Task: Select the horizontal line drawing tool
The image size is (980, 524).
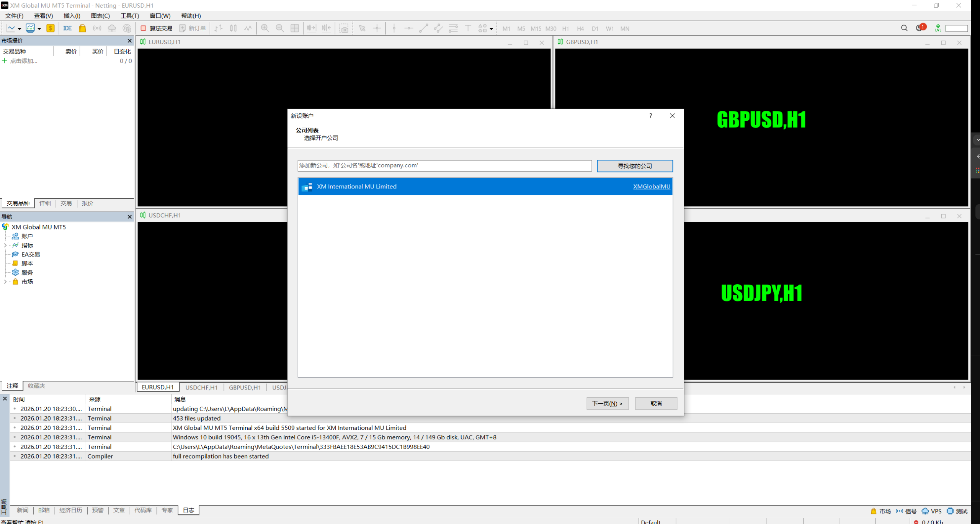Action: (409, 28)
